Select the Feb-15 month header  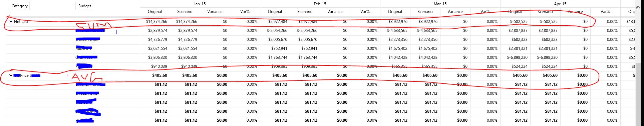(x=320, y=4)
